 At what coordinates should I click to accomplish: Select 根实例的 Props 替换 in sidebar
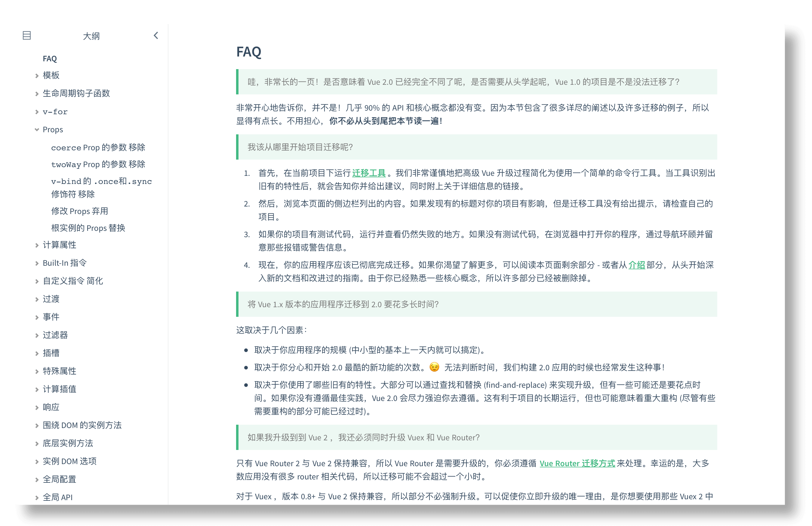(x=88, y=228)
